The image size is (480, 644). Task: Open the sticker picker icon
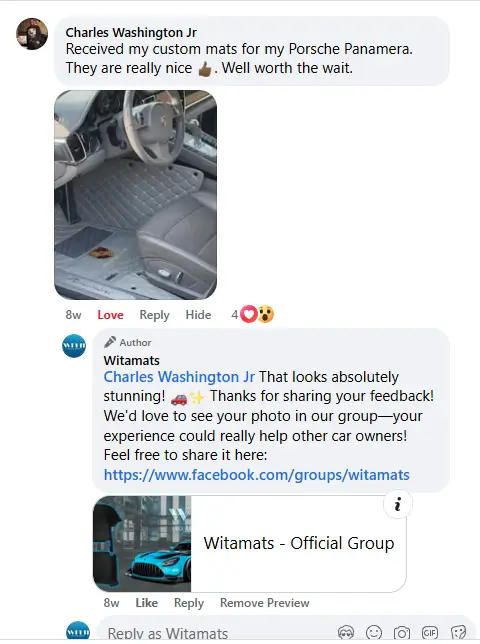click(458, 632)
